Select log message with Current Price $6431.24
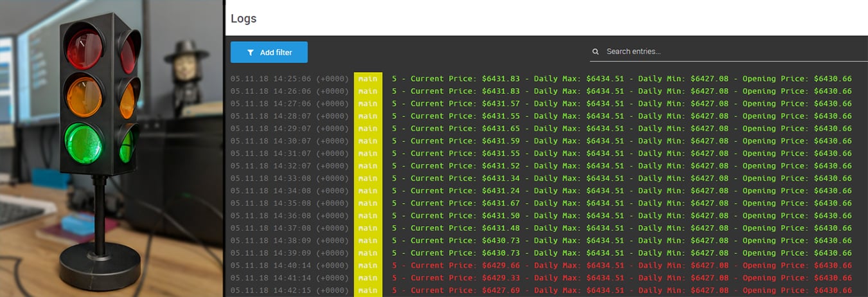This screenshot has width=868, height=297. coord(621,191)
